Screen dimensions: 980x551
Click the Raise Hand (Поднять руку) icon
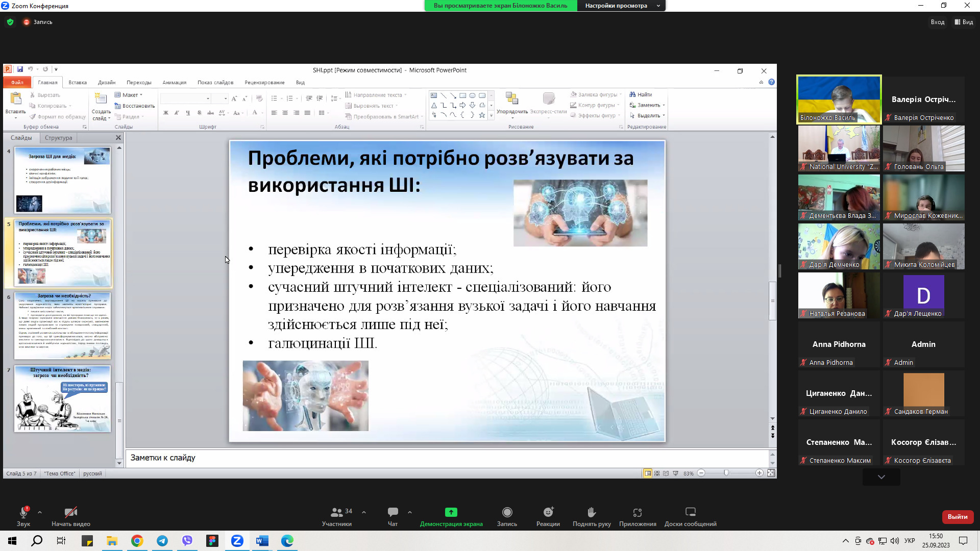pos(591,512)
